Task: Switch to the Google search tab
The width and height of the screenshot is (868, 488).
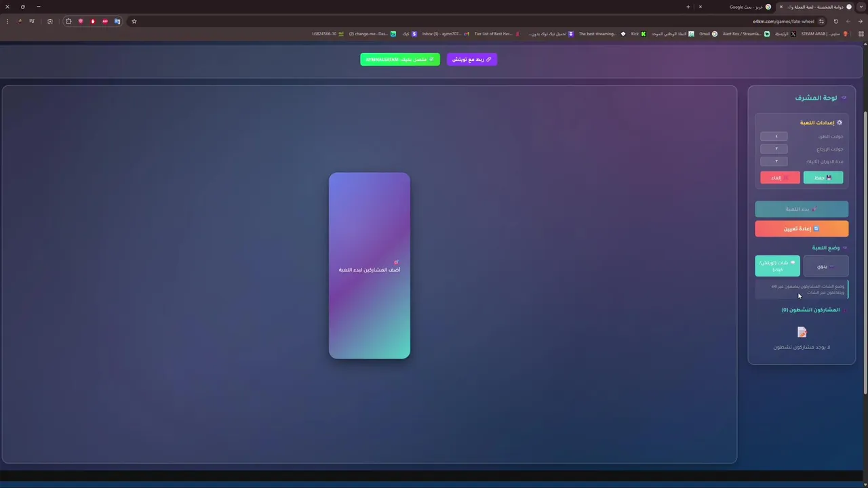Action: (736, 7)
